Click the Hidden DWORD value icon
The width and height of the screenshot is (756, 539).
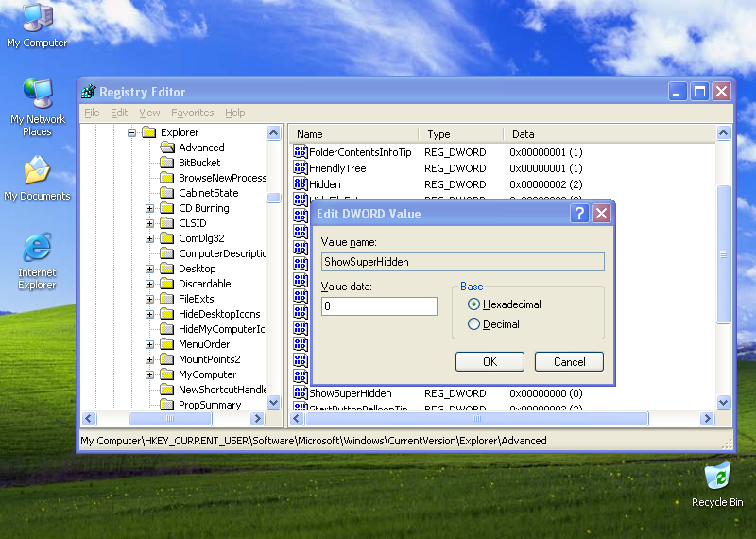301,183
